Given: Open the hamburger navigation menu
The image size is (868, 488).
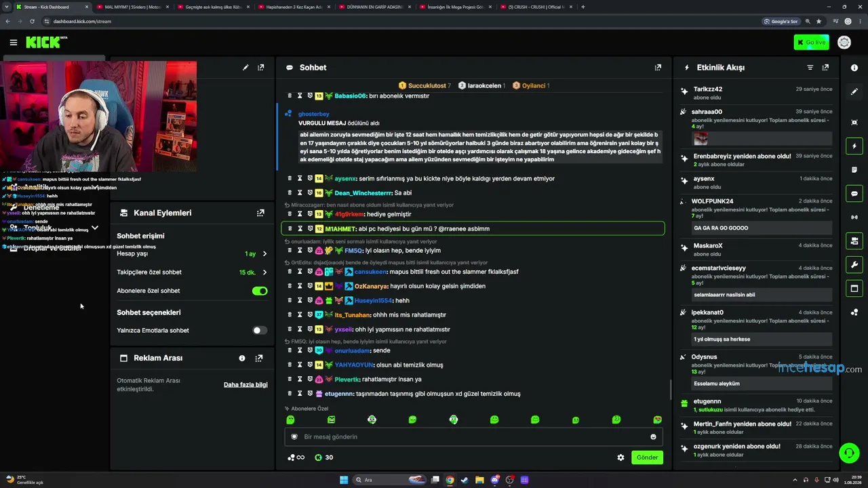Looking at the screenshot, I should [x=13, y=43].
